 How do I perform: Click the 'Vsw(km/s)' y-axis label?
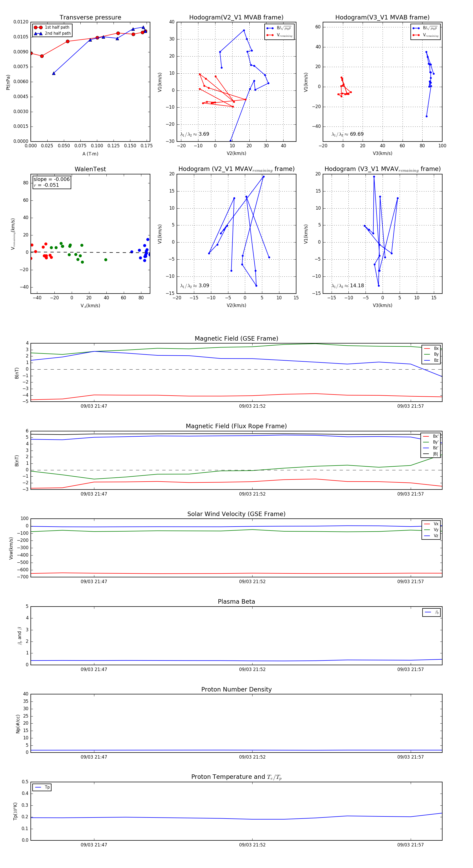(x=11, y=548)
